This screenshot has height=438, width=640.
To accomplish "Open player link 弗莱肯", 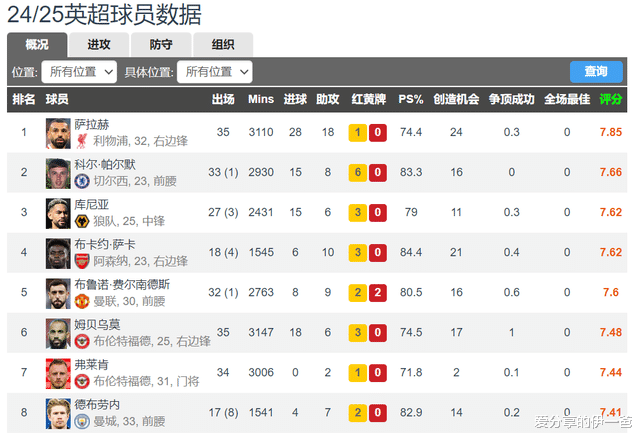I will pos(92,365).
